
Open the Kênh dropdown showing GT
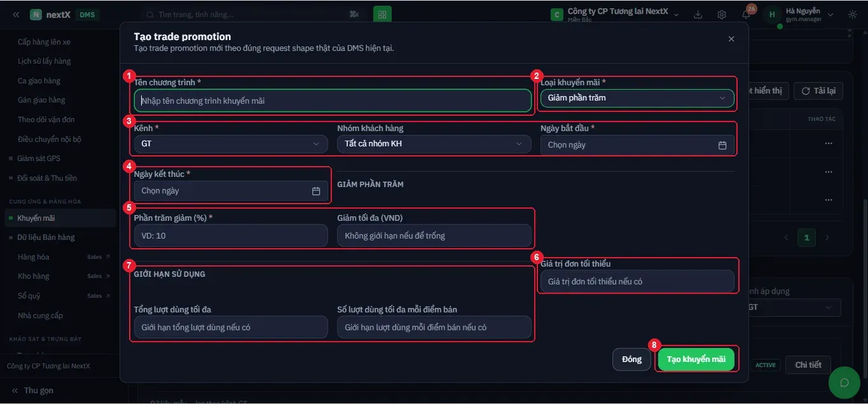coord(231,144)
